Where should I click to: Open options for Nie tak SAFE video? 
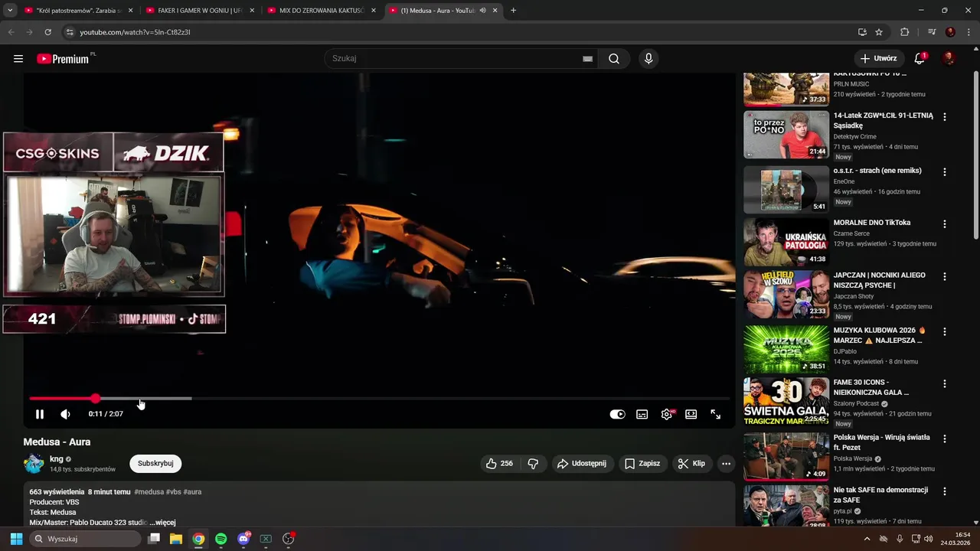(945, 491)
